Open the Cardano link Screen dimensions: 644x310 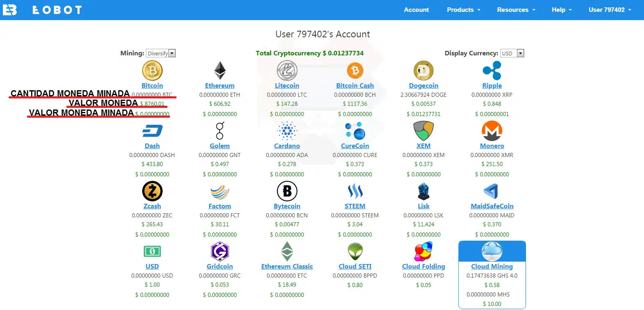287,146
